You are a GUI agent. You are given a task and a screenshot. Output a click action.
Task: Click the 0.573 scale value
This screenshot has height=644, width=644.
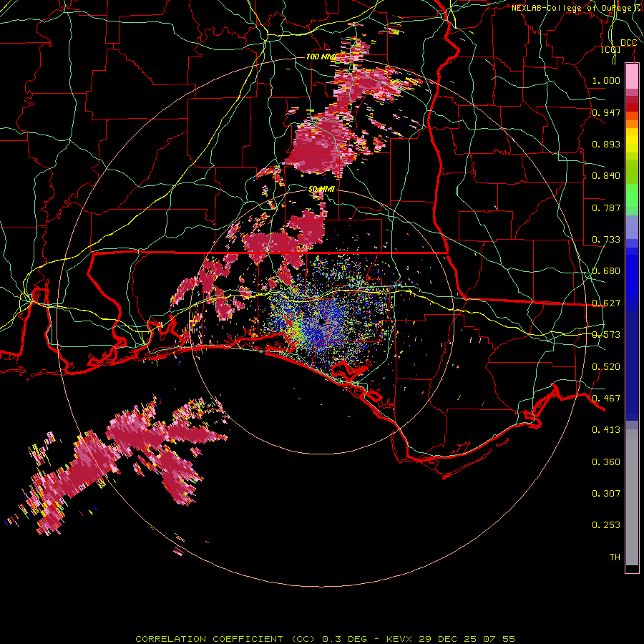606,335
